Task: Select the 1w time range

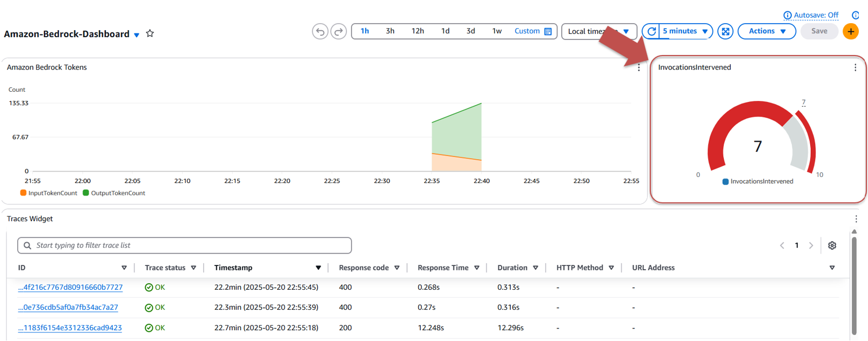Action: pos(497,31)
